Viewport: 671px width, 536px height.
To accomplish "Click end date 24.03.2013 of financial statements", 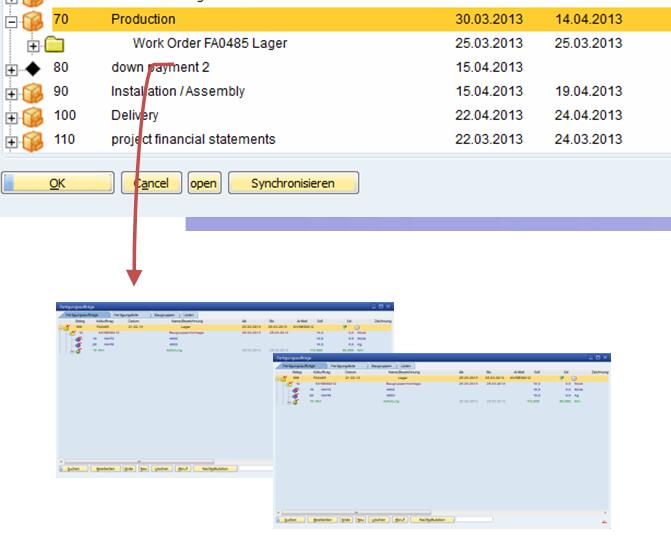I will pyautogui.click(x=588, y=139).
